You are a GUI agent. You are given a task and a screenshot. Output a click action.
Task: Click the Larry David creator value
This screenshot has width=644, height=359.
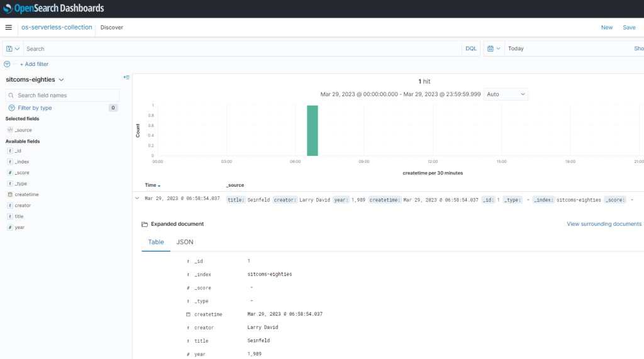(263, 328)
